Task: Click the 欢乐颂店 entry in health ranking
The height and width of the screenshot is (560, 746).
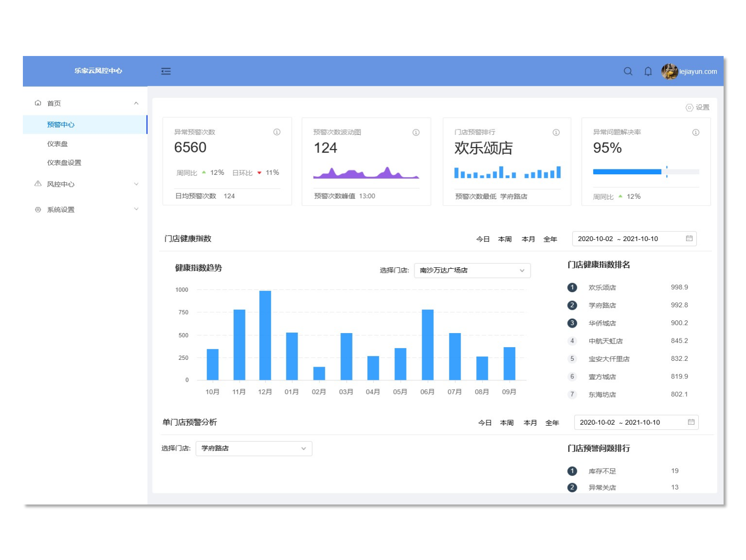Action: pos(602,288)
